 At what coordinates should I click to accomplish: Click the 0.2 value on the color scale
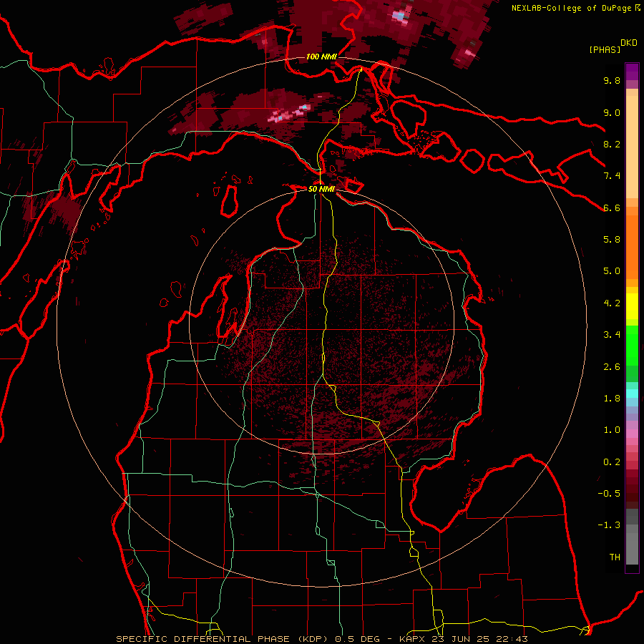click(x=612, y=462)
